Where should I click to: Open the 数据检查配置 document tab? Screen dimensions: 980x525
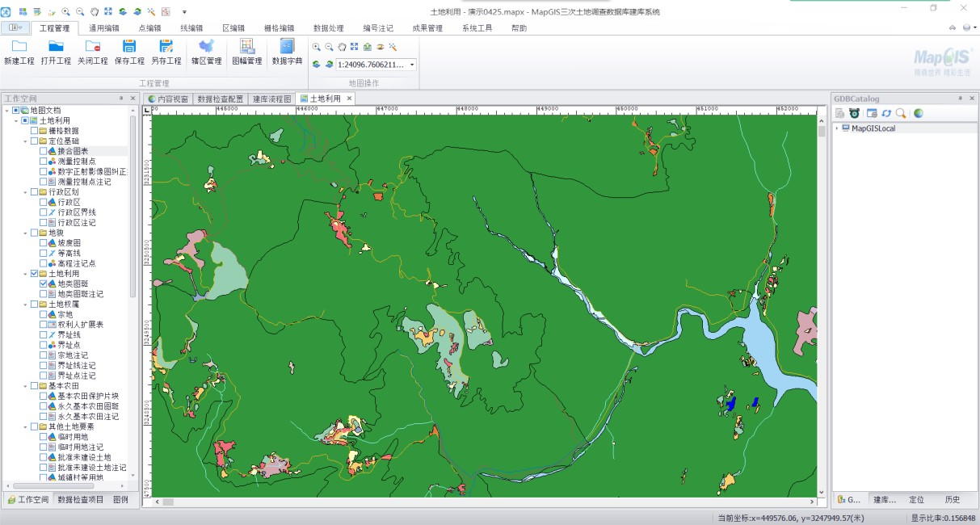pyautogui.click(x=220, y=99)
